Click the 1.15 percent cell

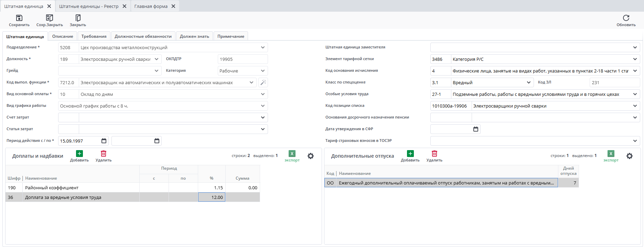[x=212, y=188]
